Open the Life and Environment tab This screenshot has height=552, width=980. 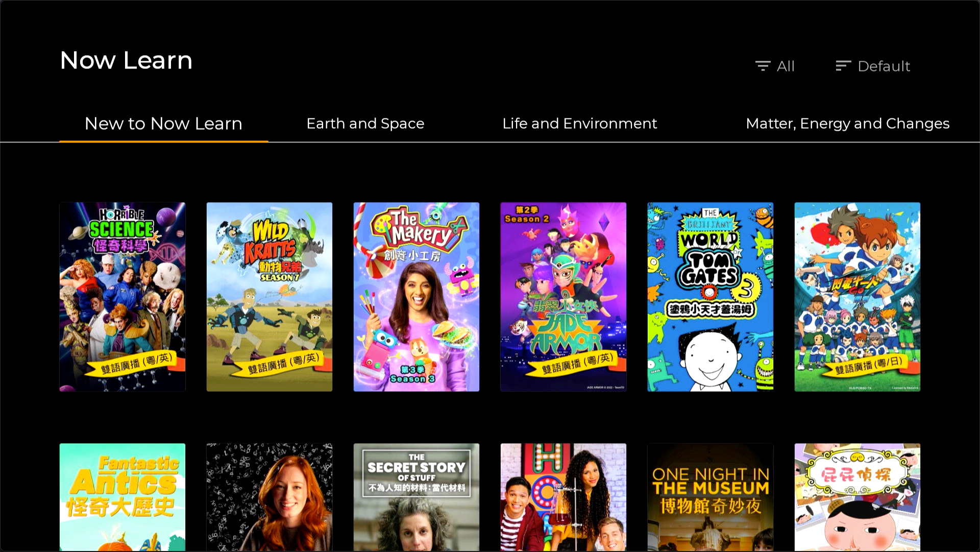[x=579, y=124]
